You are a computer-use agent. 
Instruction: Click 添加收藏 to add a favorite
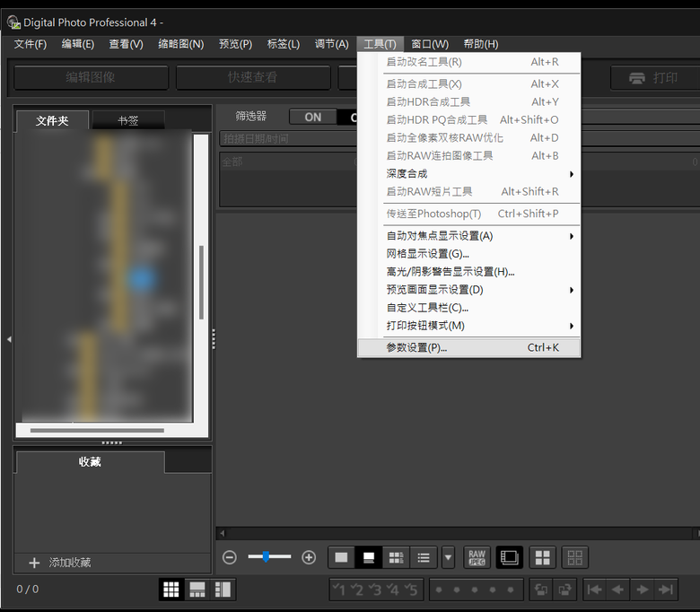[x=70, y=563]
